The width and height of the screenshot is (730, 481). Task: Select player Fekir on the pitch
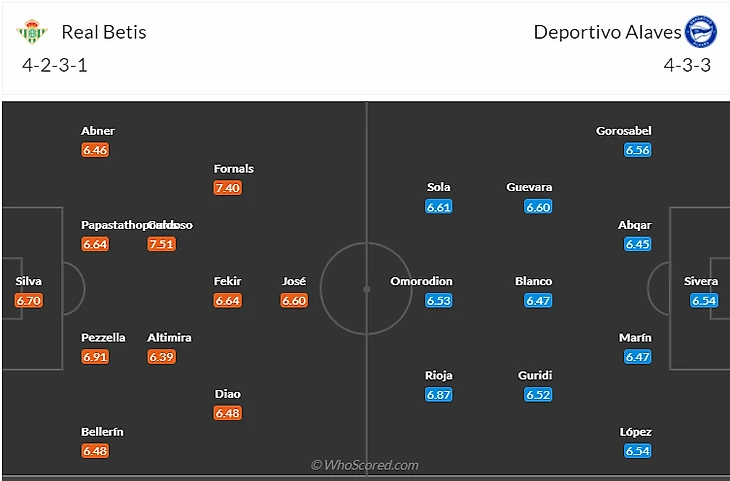click(228, 282)
